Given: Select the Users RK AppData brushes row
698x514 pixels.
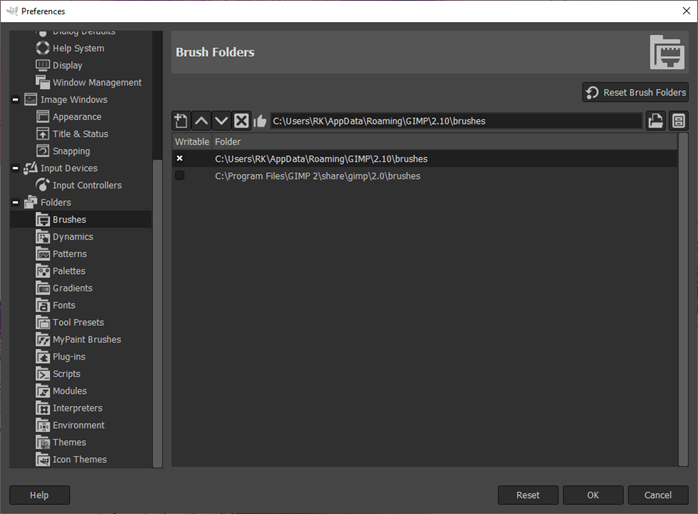Looking at the screenshot, I should (x=425, y=158).
